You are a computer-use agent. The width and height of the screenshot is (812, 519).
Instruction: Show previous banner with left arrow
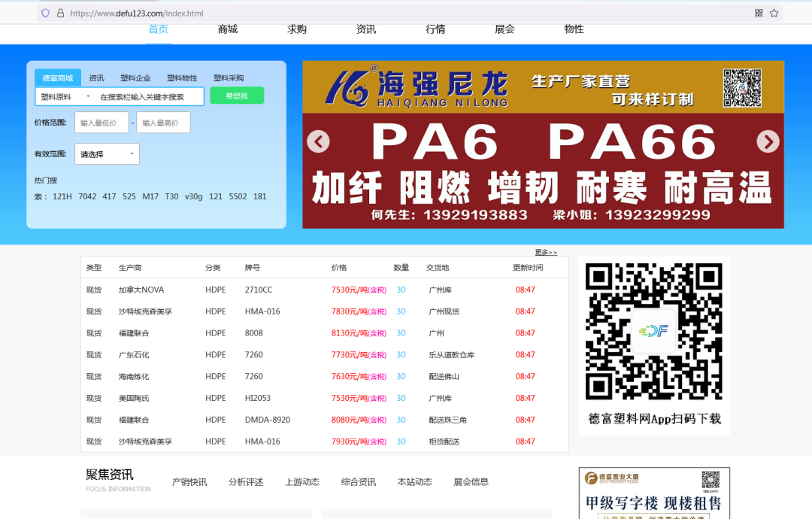(319, 141)
